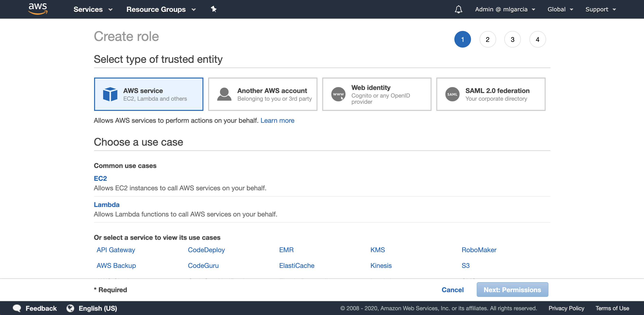Open the Global region dropdown

point(560,9)
